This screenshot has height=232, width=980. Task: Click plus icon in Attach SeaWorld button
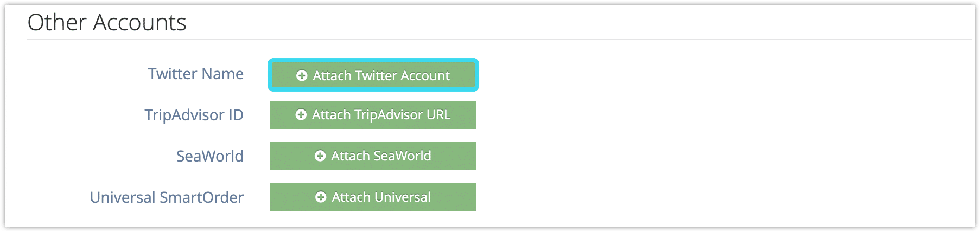(320, 156)
